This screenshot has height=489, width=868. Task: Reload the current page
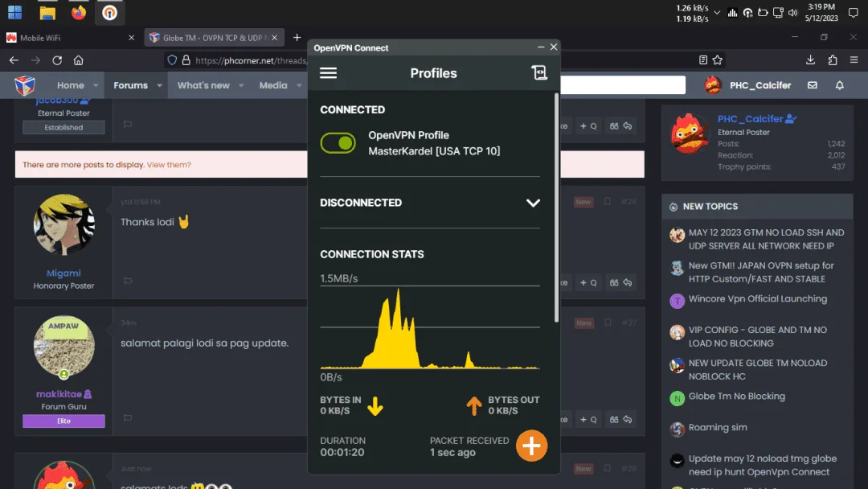coord(57,60)
